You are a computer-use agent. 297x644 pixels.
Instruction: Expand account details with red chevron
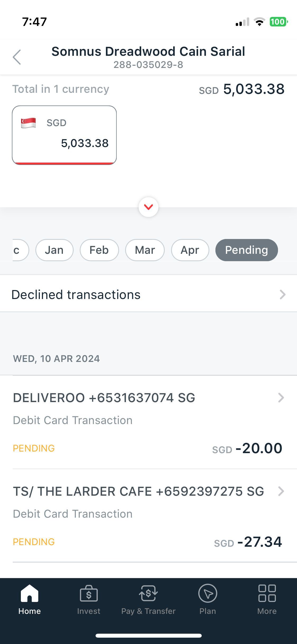[149, 207]
